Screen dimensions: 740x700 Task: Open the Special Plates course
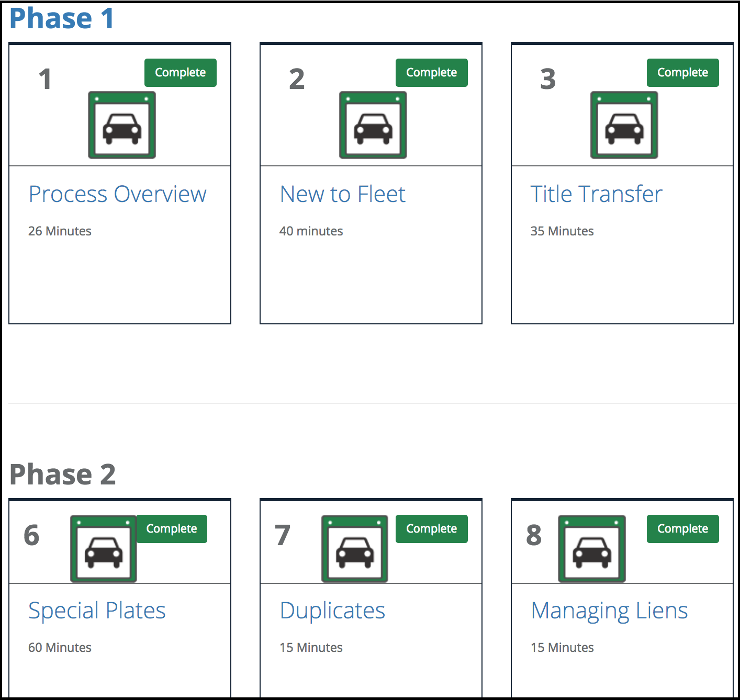pyautogui.click(x=97, y=611)
